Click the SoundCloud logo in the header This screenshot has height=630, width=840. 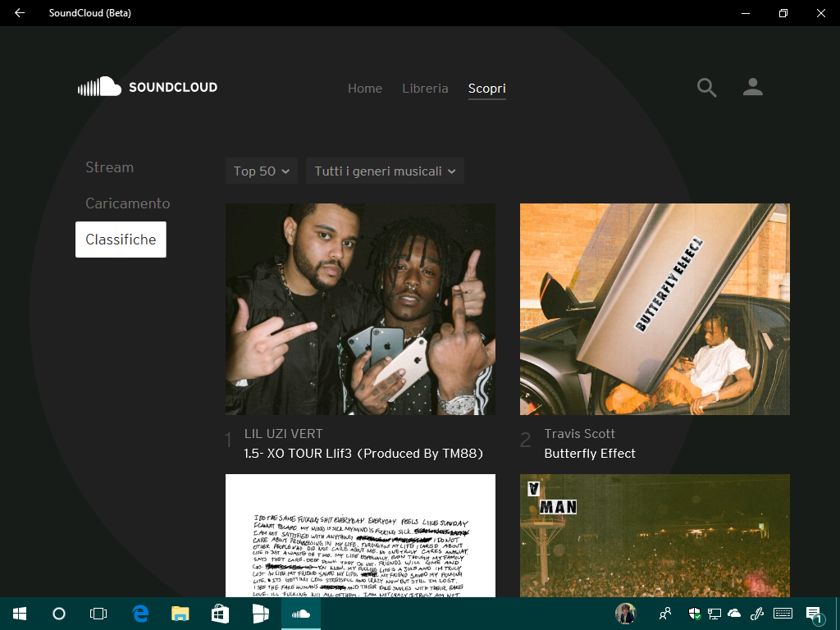point(148,87)
